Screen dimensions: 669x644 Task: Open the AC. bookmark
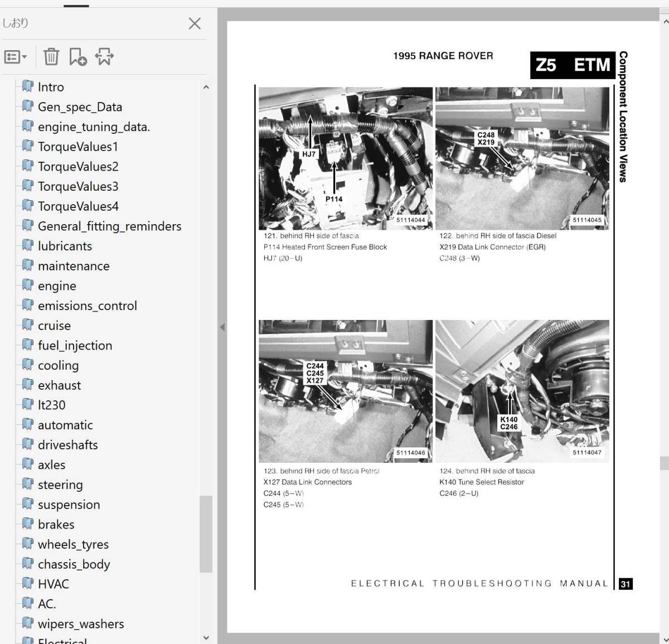pos(47,604)
